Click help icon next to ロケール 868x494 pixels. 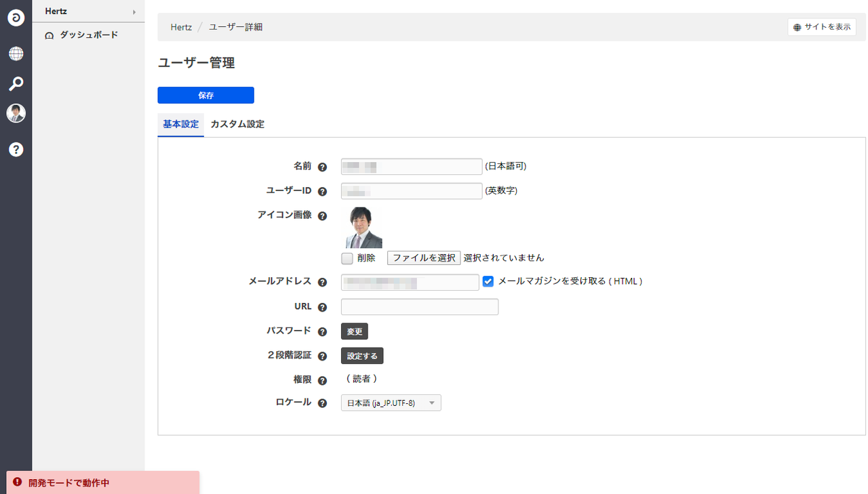click(323, 403)
